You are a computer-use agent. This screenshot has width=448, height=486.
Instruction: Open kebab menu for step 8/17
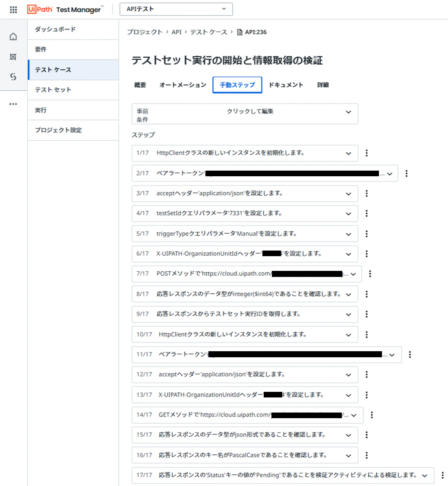click(x=366, y=294)
